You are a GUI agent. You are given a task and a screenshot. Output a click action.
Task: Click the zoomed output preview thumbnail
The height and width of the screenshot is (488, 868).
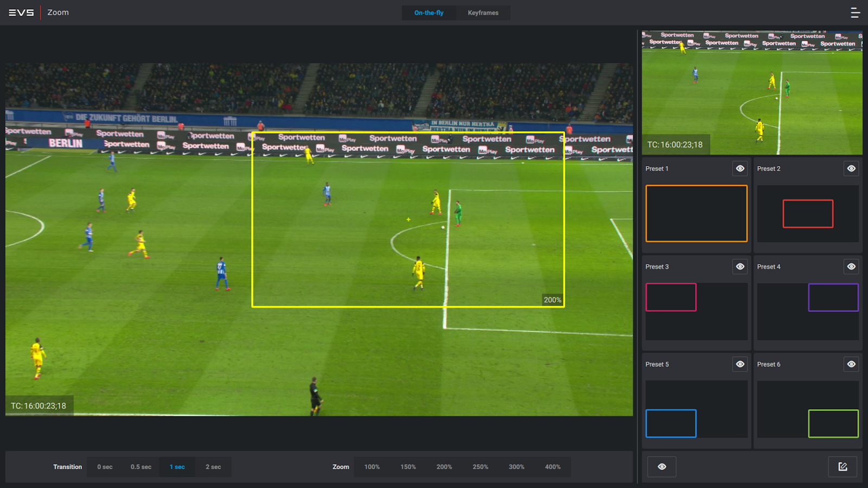click(x=752, y=93)
